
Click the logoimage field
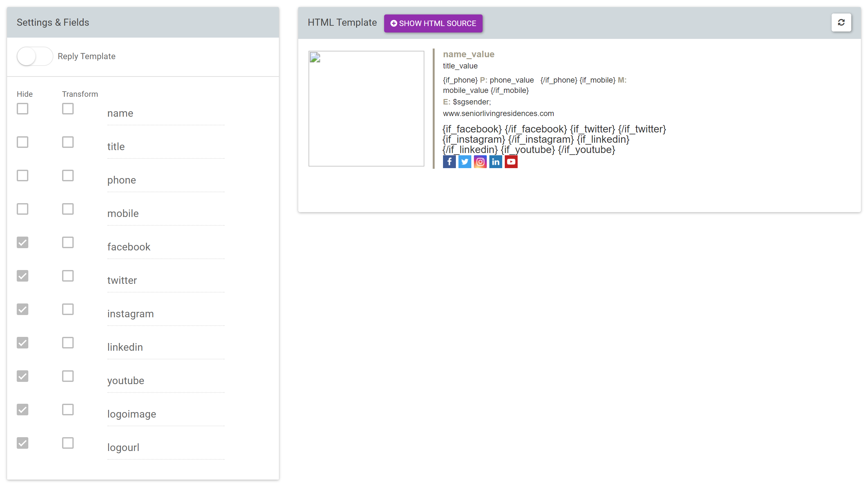click(x=166, y=414)
